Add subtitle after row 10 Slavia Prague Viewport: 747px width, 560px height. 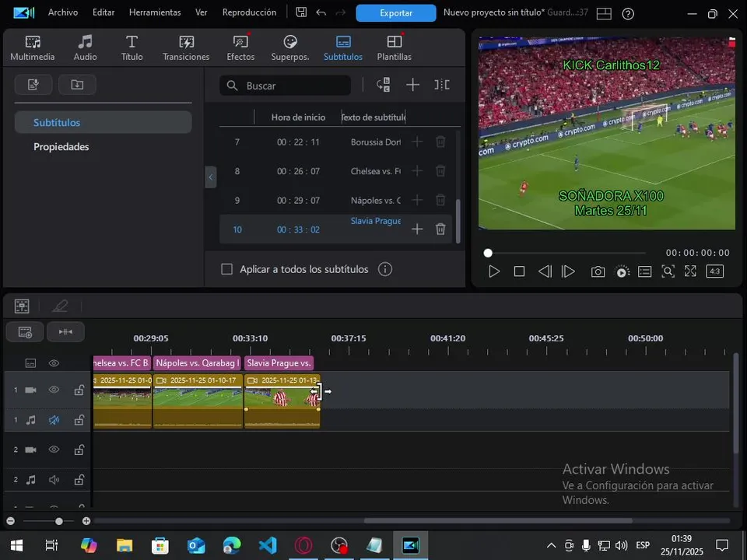[x=417, y=229]
